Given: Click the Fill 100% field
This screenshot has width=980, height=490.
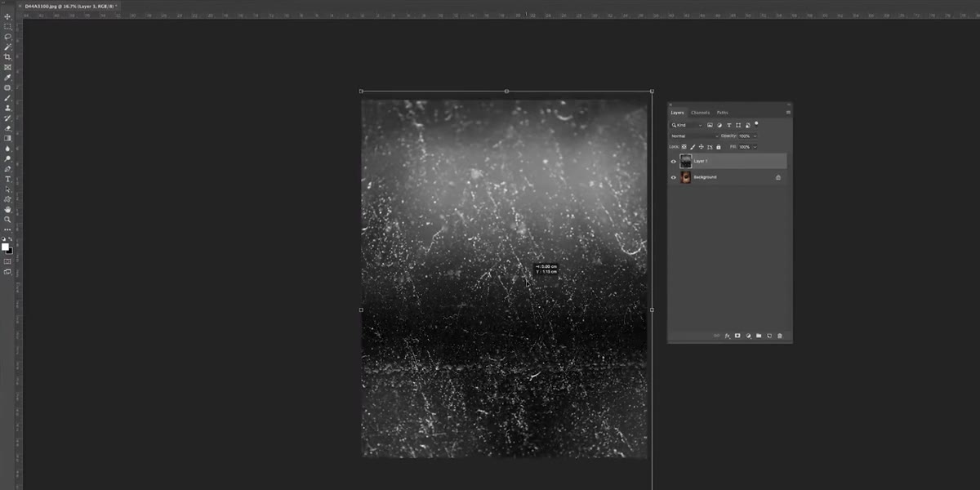Looking at the screenshot, I should point(744,147).
